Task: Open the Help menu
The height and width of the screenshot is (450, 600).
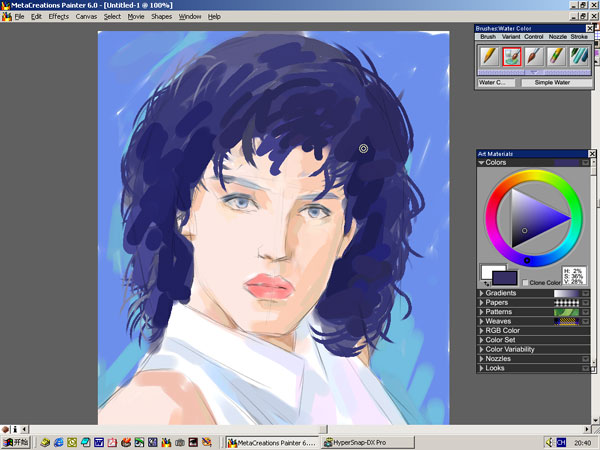Action: point(214,16)
